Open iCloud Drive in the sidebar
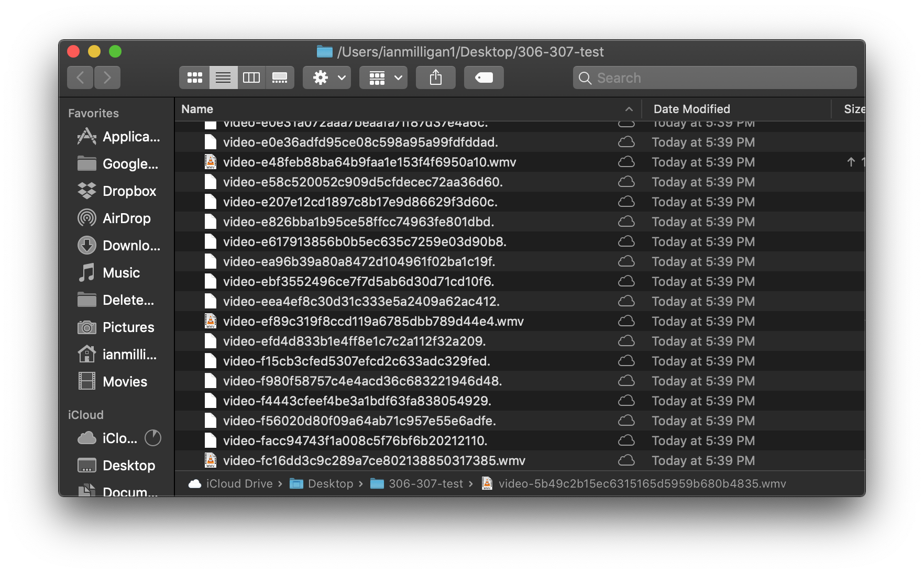 click(108, 438)
